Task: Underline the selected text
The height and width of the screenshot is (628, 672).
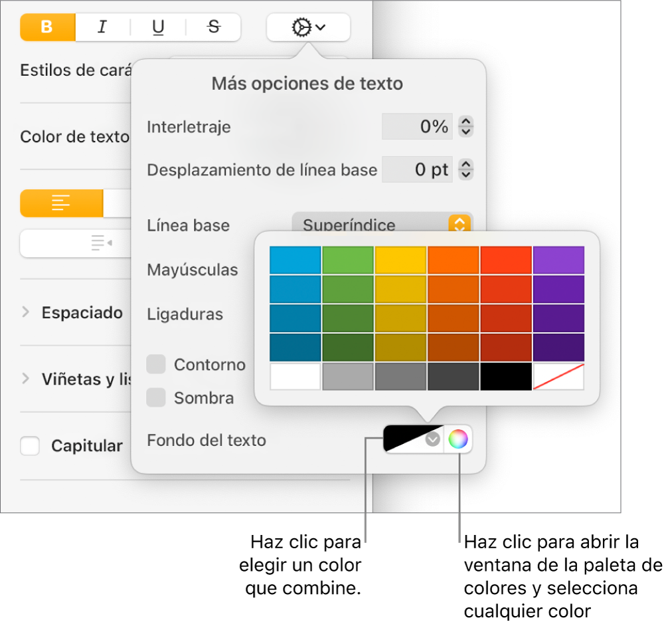Action: pos(158,27)
